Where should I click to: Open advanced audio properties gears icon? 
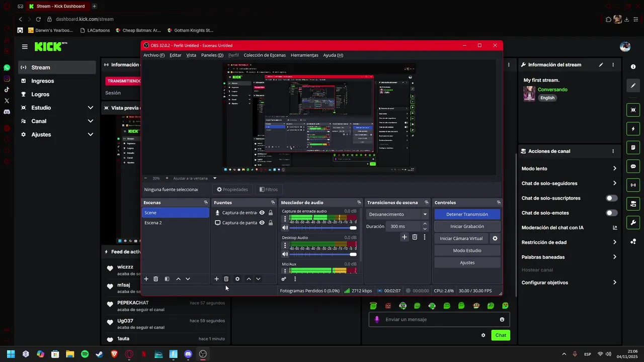[284, 279]
